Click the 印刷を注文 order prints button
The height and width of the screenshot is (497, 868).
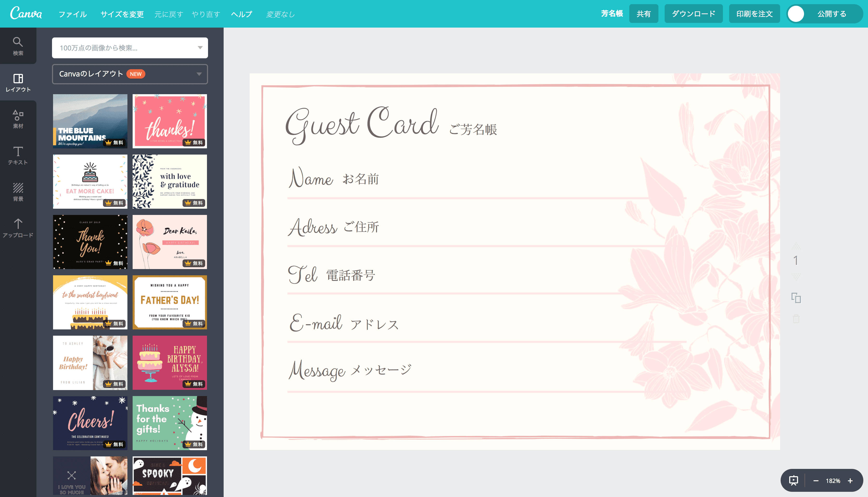click(x=754, y=14)
